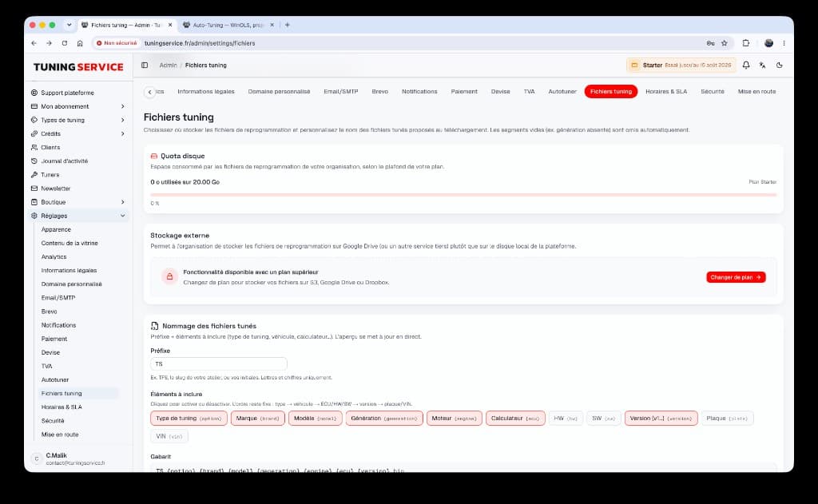
Task: Click the browser profile avatar
Action: tap(768, 43)
